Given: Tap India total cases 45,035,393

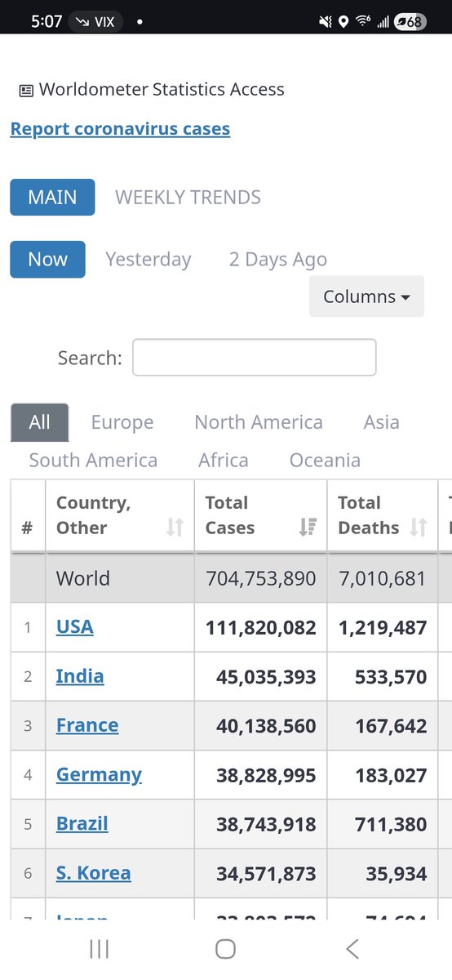Looking at the screenshot, I should [266, 677].
